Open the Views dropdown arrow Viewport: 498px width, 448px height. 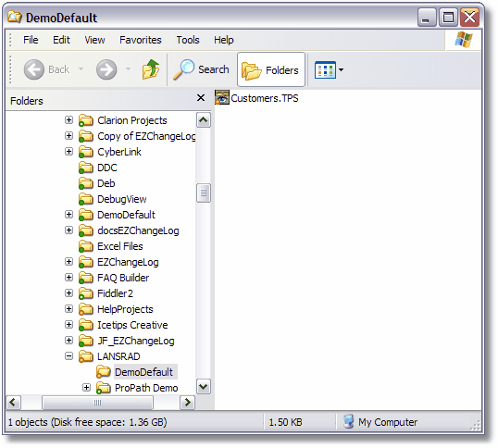(x=342, y=69)
